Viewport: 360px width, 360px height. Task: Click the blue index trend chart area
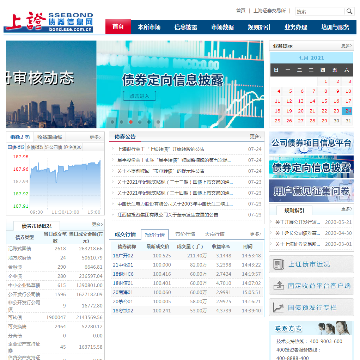coord(65,184)
